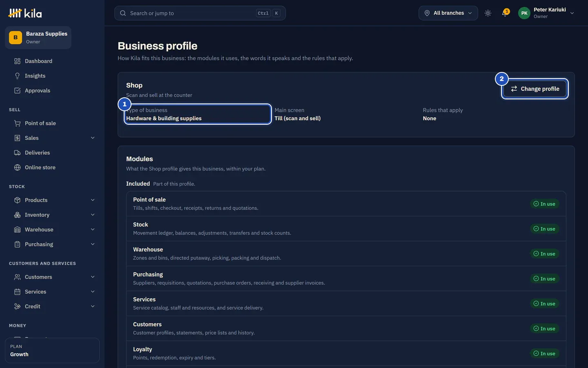Click the Products box icon
Screen dimensions: 588x368
tap(17, 200)
